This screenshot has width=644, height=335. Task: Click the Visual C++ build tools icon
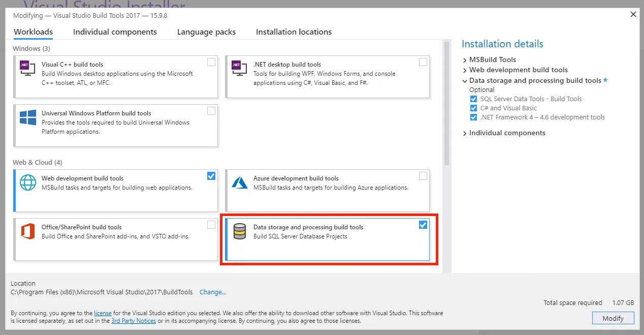27,68
